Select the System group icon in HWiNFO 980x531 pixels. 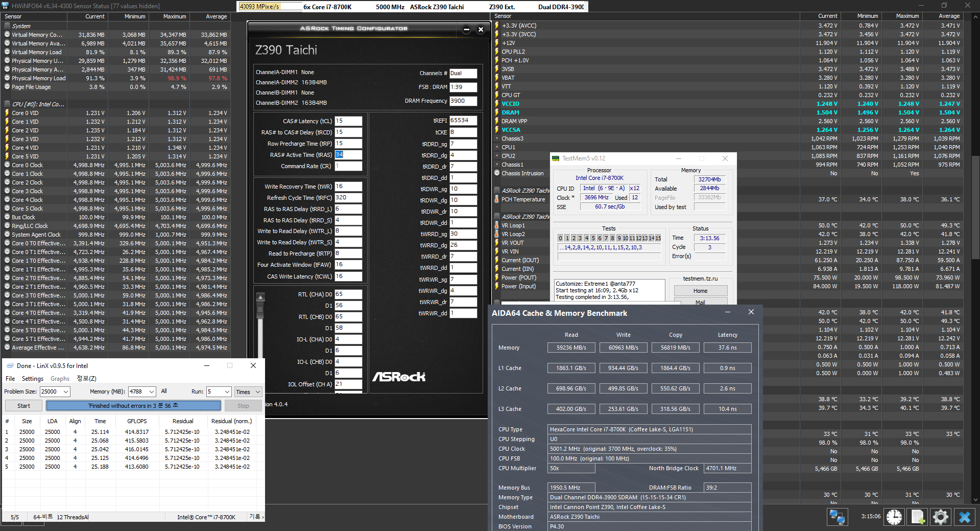coord(7,26)
